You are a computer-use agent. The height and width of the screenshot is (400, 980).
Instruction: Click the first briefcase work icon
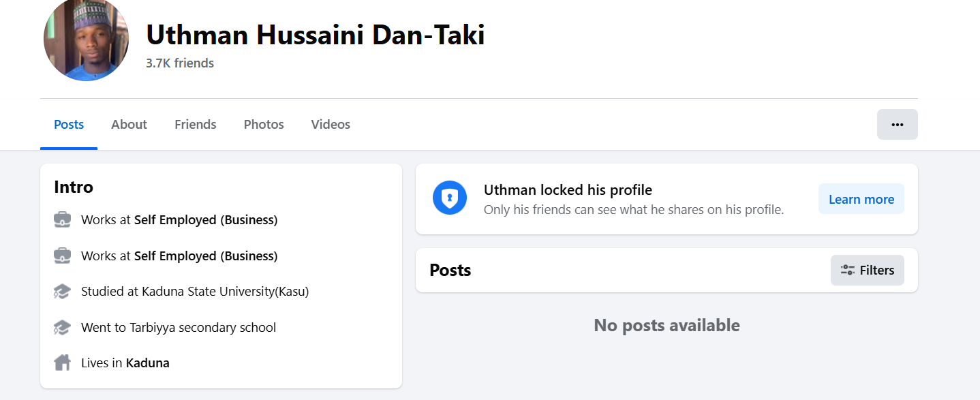coord(62,220)
